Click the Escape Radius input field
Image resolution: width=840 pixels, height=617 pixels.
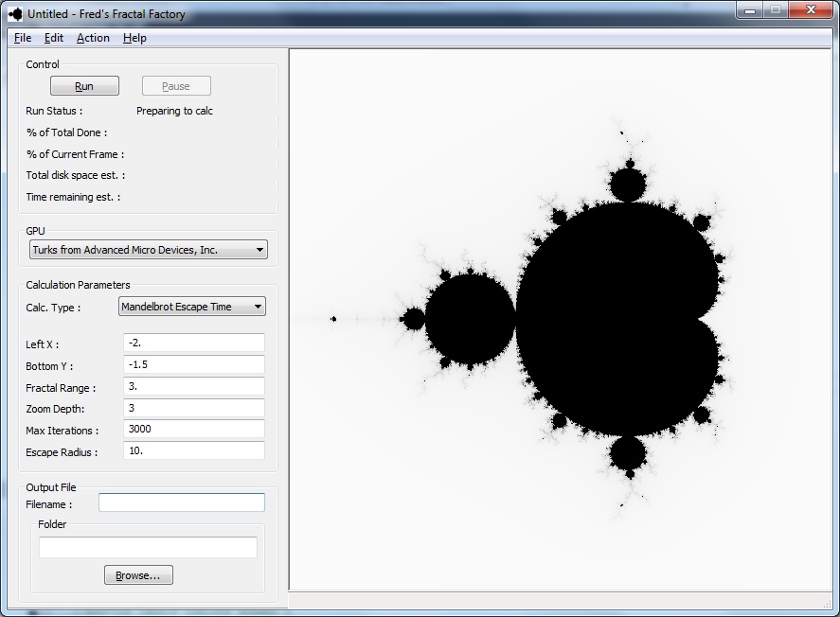click(194, 451)
